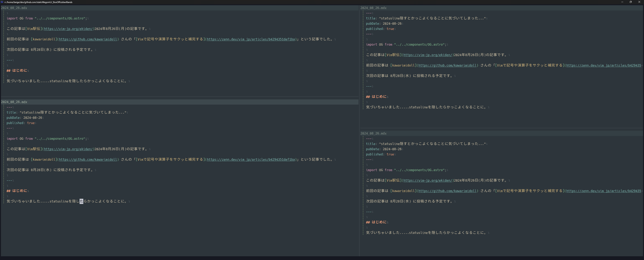
Task: Open the vim-jp.org/ekiden link in bottom-right pane
Action: (x=428, y=181)
